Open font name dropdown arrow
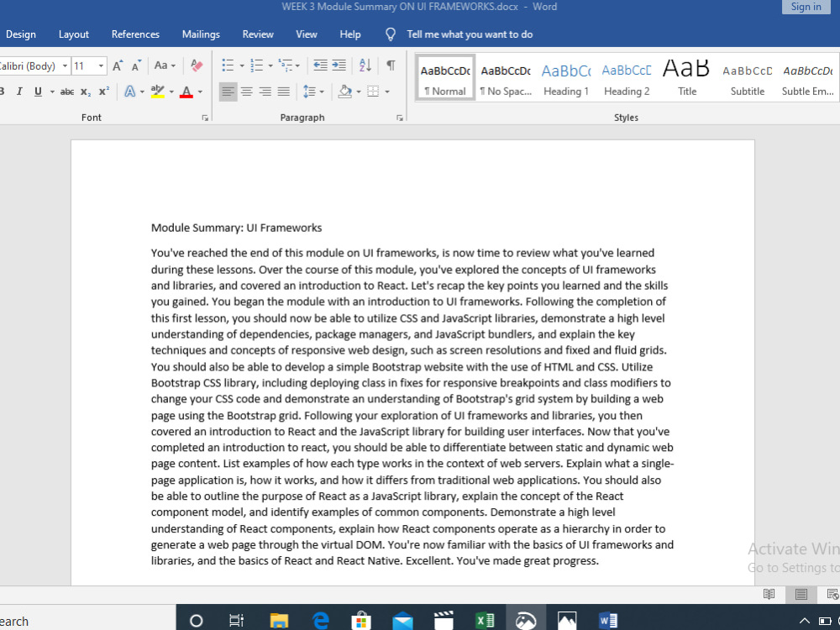840x630 pixels. pyautogui.click(x=65, y=66)
